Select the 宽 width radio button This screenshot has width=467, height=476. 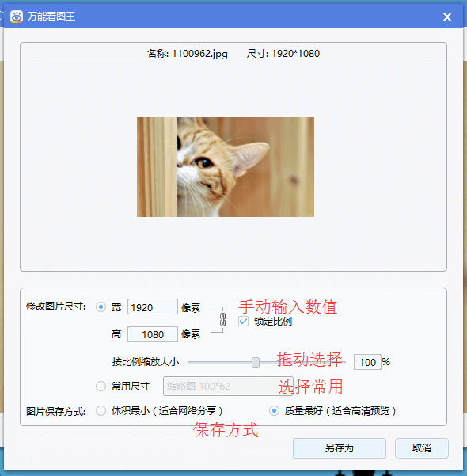click(x=101, y=307)
